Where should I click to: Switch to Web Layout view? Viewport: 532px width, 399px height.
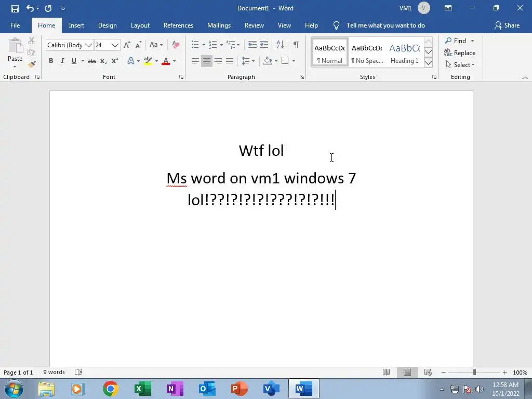(428, 372)
